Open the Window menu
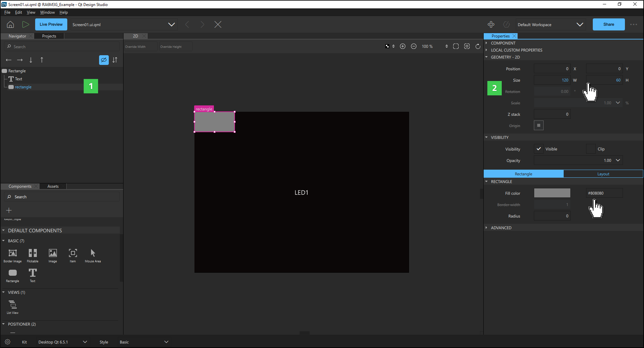 [x=47, y=12]
